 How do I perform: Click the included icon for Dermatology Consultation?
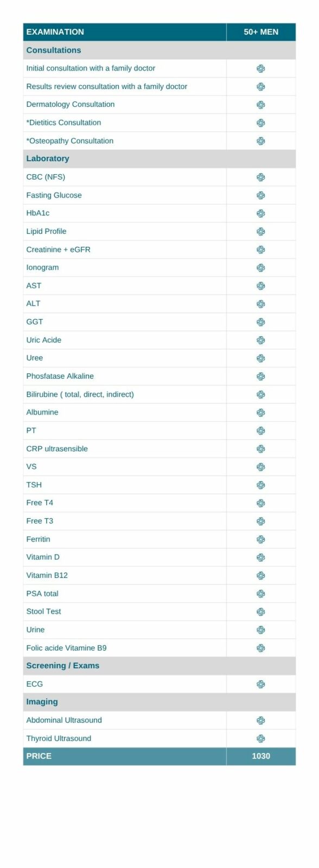[260, 105]
